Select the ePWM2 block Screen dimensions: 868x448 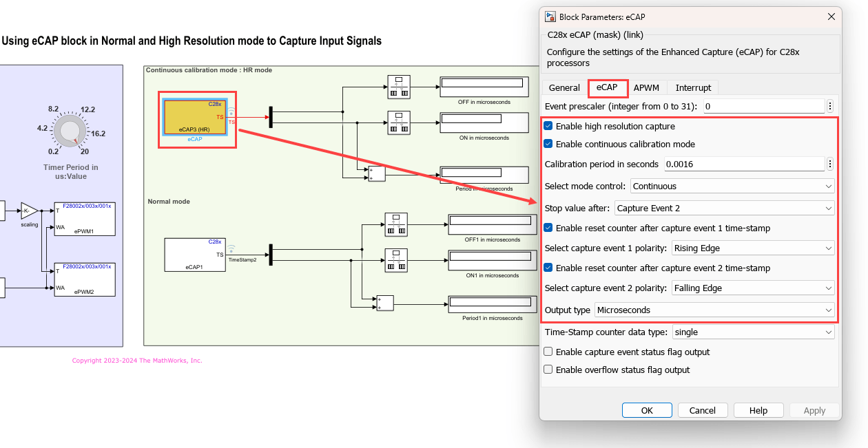[85, 279]
